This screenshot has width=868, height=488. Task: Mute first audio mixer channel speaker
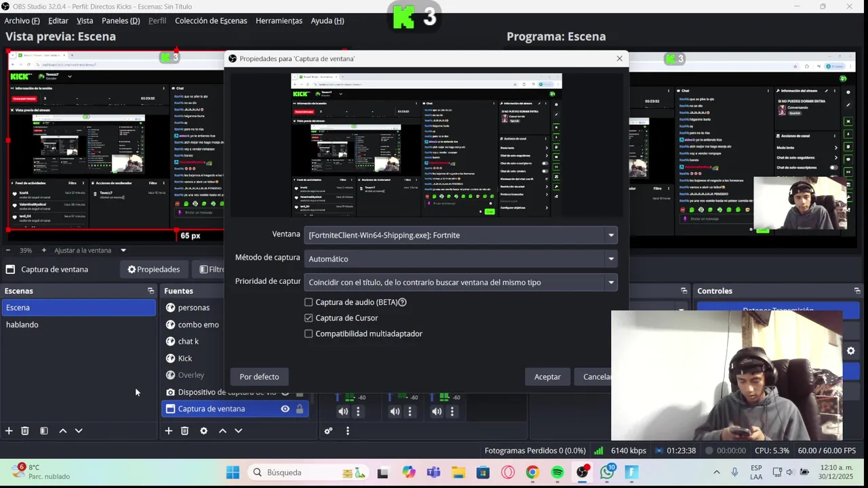[x=343, y=411]
